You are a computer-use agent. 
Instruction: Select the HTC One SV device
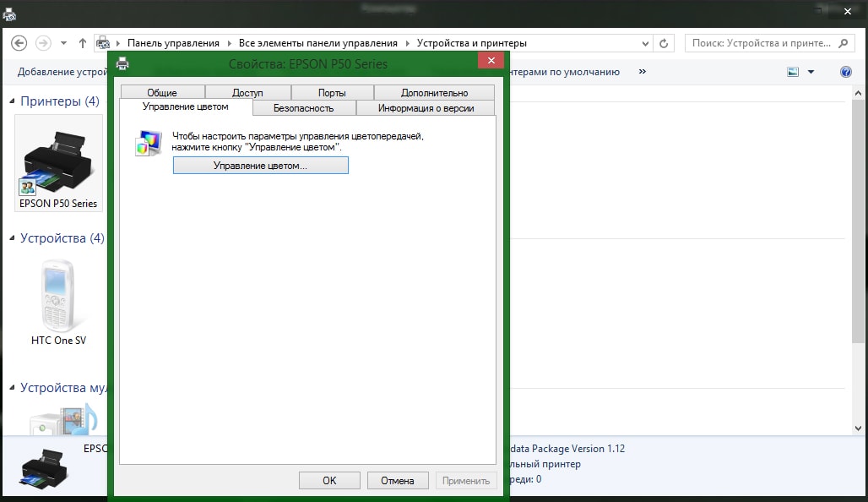tap(58, 303)
